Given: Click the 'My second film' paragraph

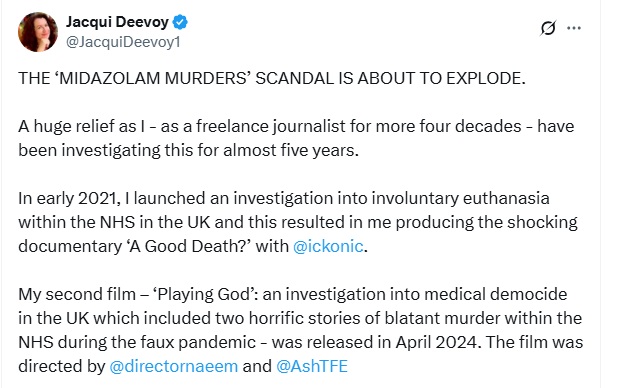Looking at the screenshot, I should 300,330.
